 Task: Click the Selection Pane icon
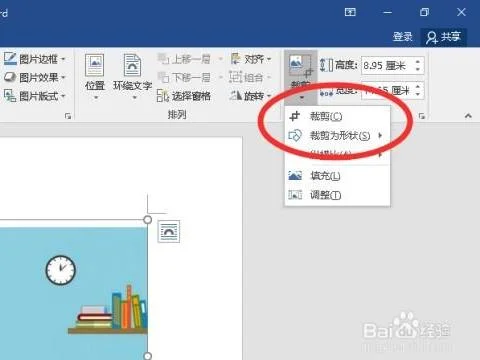(163, 96)
